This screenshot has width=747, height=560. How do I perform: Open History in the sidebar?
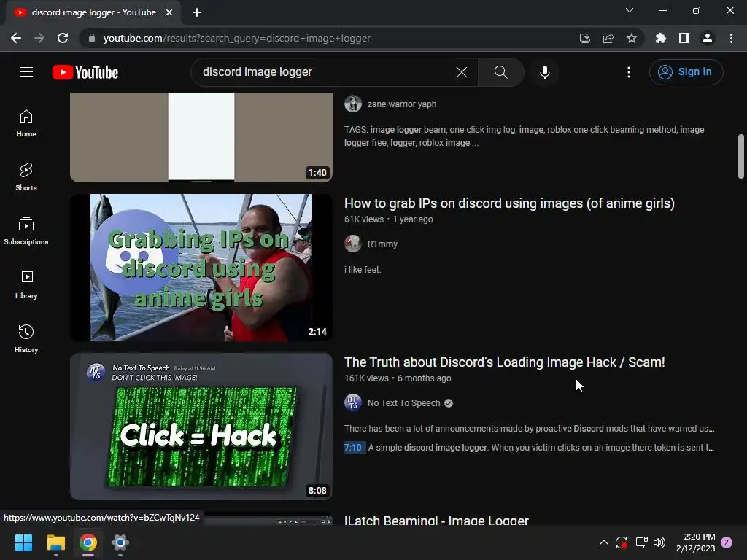pyautogui.click(x=26, y=338)
